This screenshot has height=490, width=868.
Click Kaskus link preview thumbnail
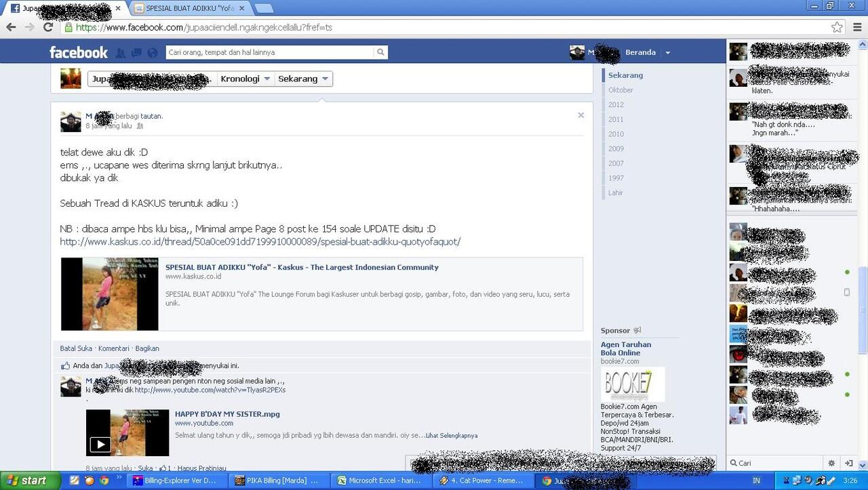tap(110, 294)
